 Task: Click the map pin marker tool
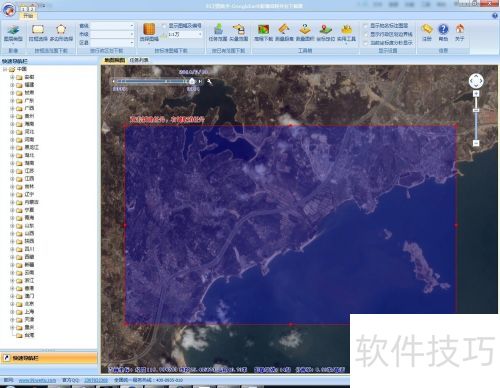[x=325, y=29]
